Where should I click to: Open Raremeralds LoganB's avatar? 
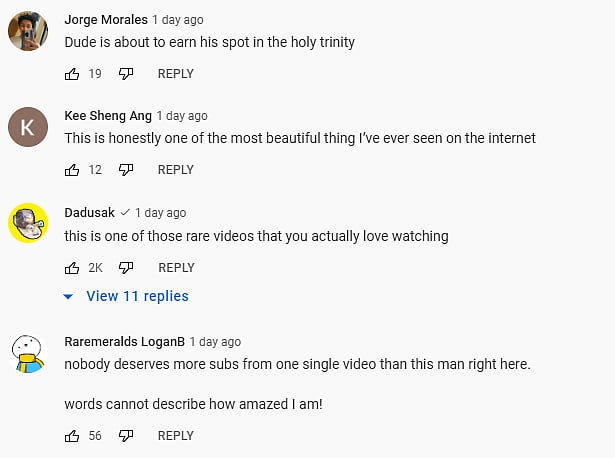coord(27,353)
